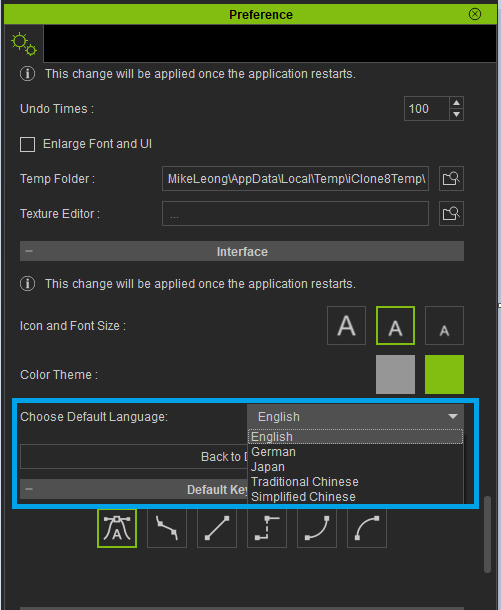Open the gear settings tab icon
This screenshot has height=610, width=501.
click(x=24, y=44)
